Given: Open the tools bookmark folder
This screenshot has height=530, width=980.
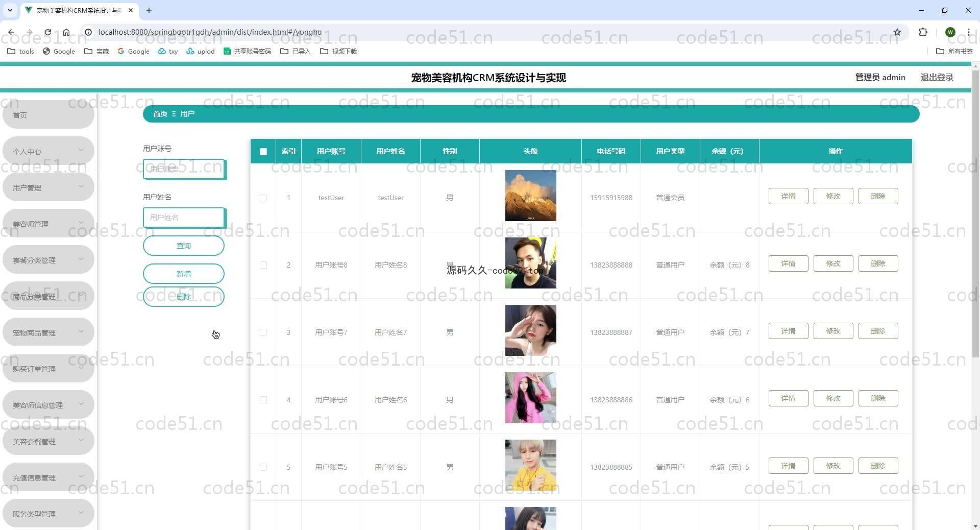Looking at the screenshot, I should click(20, 51).
